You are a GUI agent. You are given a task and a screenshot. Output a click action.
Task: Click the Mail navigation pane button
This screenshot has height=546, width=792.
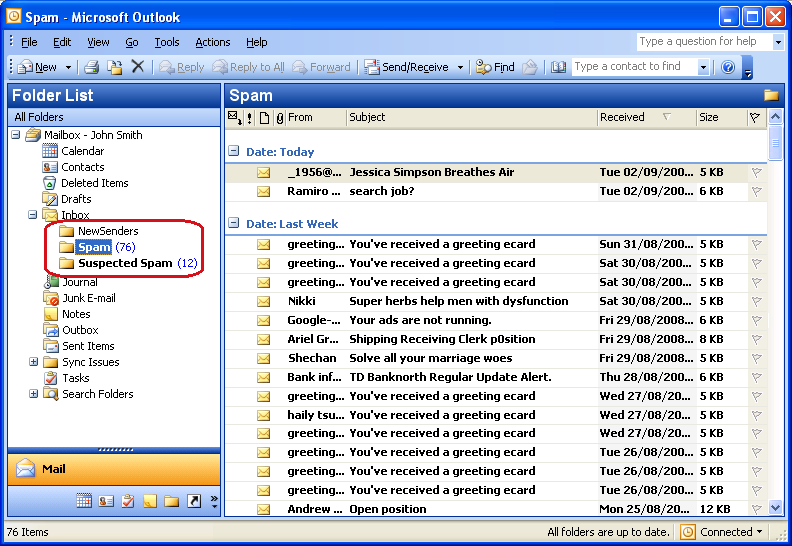click(x=114, y=469)
